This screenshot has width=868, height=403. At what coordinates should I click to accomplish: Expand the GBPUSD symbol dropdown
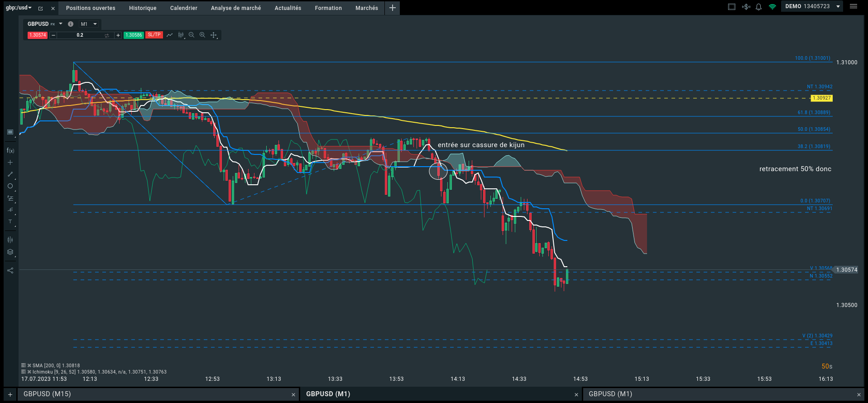pyautogui.click(x=61, y=24)
